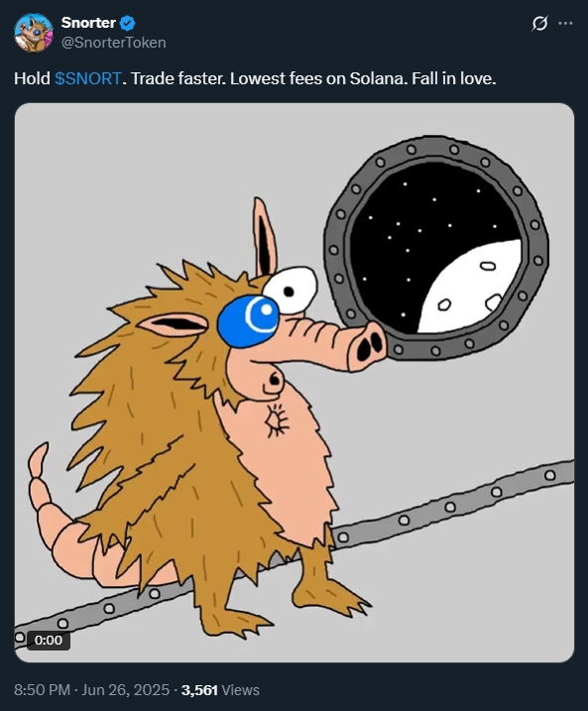Image resolution: width=588 pixels, height=711 pixels.
Task: Open the 8:50 PM Jun 26 timestamp
Action: point(91,690)
